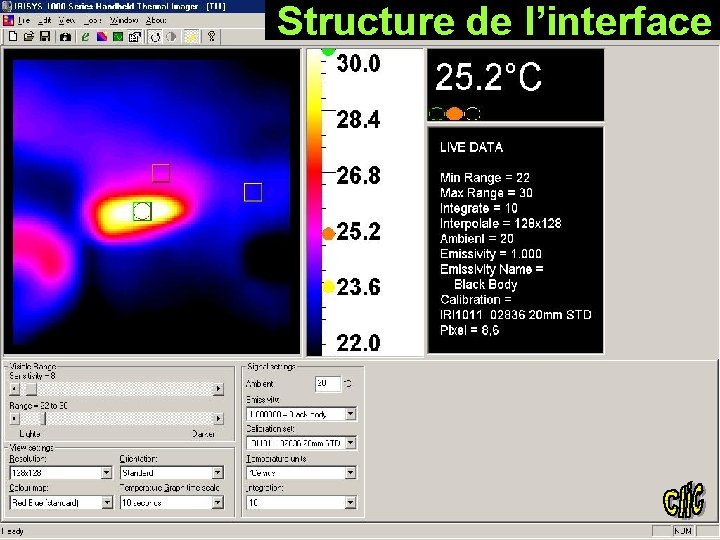The image size is (720, 540).
Task: Open the Temperature units dropdown
Action: pyautogui.click(x=301, y=472)
